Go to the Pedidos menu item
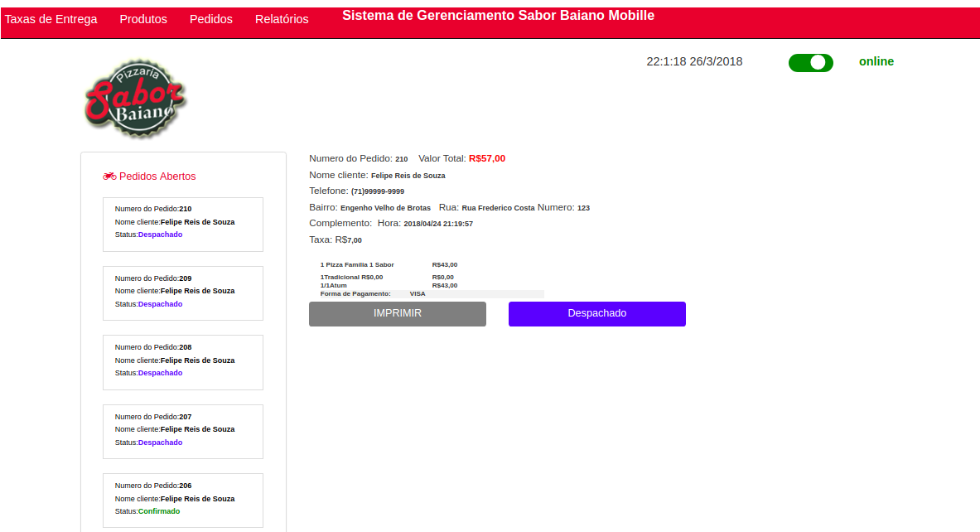The image size is (980, 532). click(211, 19)
